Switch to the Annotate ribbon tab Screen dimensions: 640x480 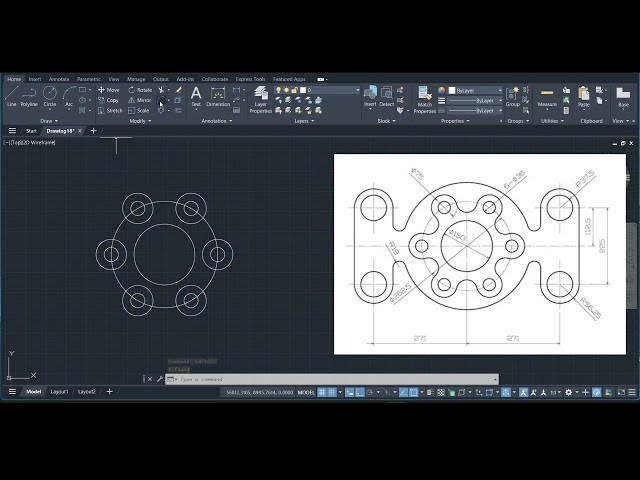pos(59,79)
